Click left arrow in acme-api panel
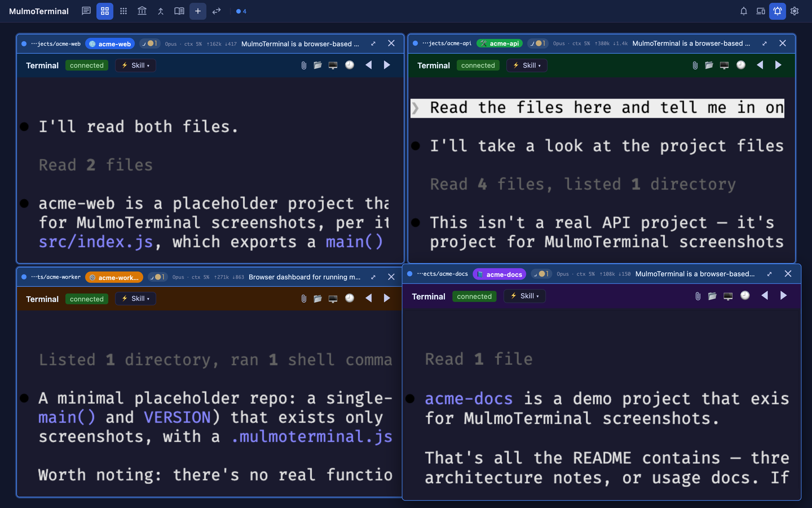812x508 pixels. click(x=760, y=65)
